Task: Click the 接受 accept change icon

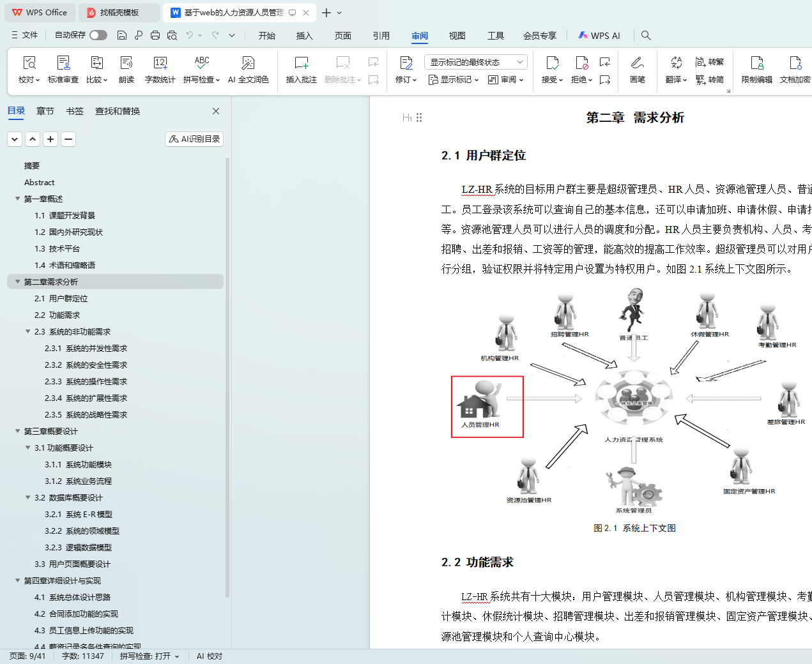Action: (x=552, y=63)
